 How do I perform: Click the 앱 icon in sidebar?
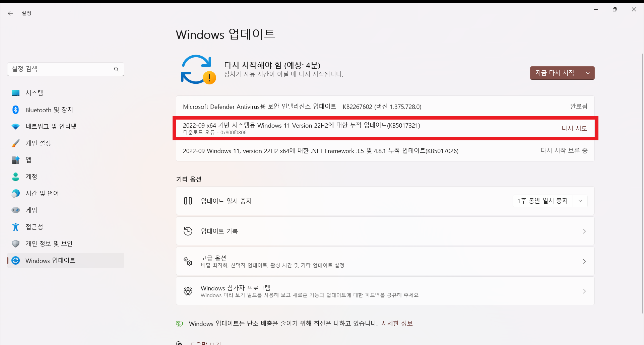pyautogui.click(x=15, y=160)
